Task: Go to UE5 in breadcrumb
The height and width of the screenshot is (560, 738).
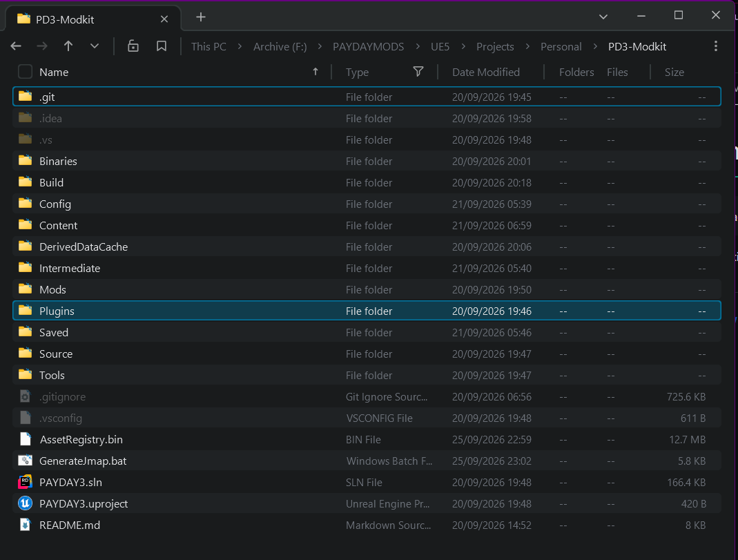Action: [x=440, y=46]
